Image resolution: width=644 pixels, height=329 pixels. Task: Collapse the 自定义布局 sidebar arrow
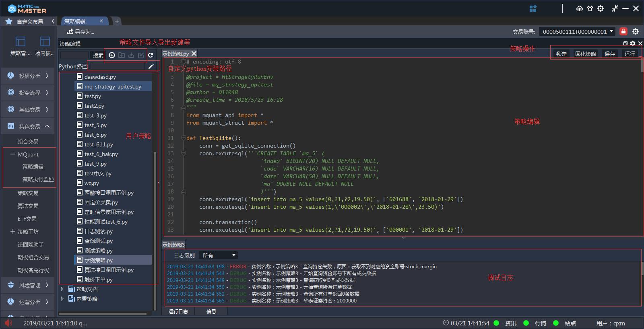click(x=53, y=21)
